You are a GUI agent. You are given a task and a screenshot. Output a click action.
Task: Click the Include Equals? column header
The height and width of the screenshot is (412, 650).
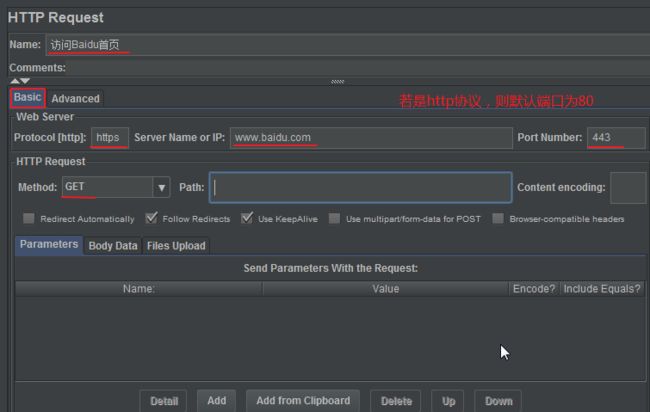(x=602, y=289)
